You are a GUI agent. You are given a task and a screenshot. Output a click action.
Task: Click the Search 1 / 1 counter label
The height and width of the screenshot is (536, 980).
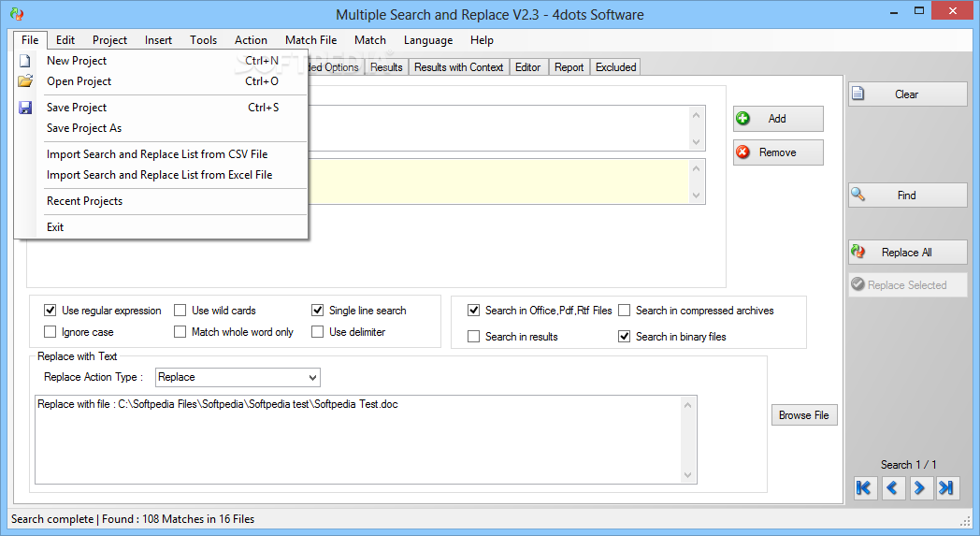908,465
